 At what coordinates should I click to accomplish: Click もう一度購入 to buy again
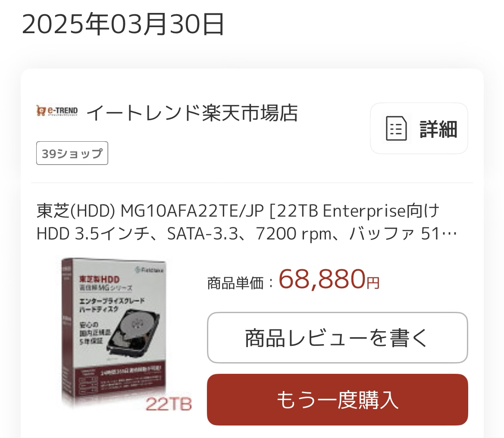pyautogui.click(x=337, y=400)
